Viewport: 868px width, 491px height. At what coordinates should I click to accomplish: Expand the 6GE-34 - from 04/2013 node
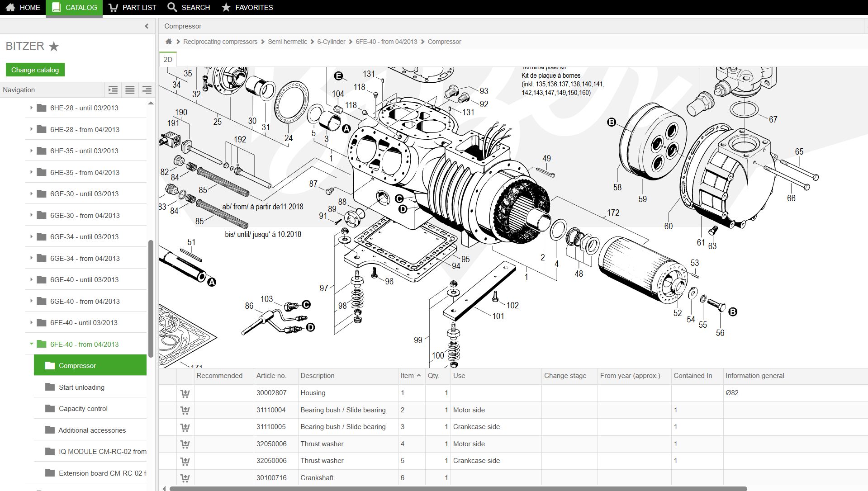coord(31,258)
